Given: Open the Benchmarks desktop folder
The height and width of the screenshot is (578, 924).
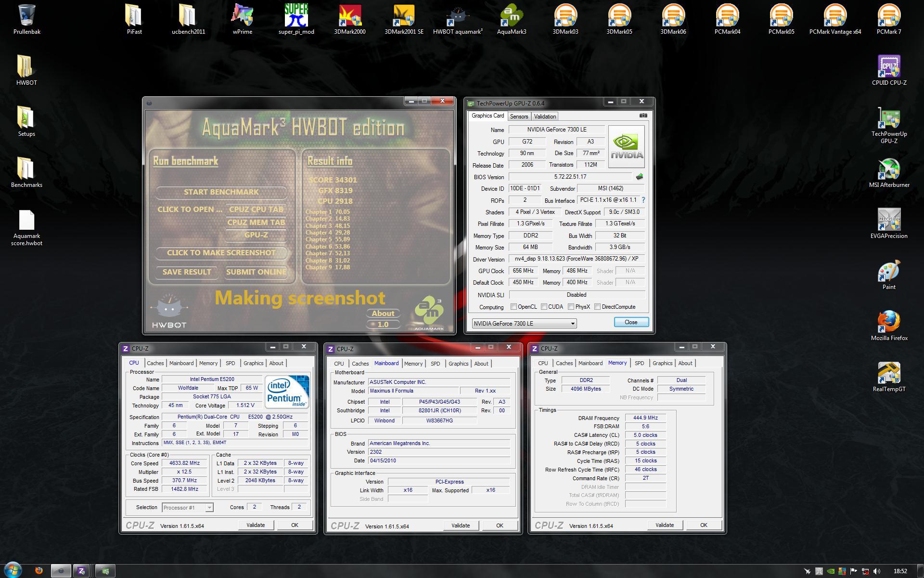Looking at the screenshot, I should (26, 172).
